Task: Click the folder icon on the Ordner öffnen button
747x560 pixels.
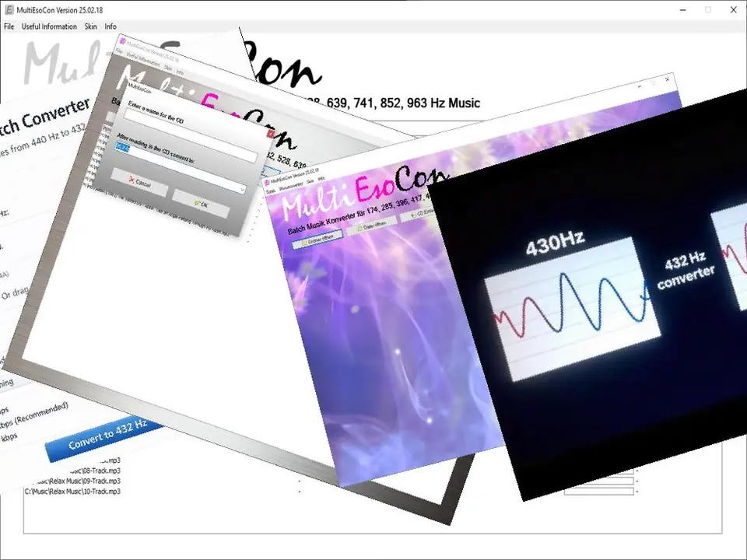Action: [x=306, y=240]
